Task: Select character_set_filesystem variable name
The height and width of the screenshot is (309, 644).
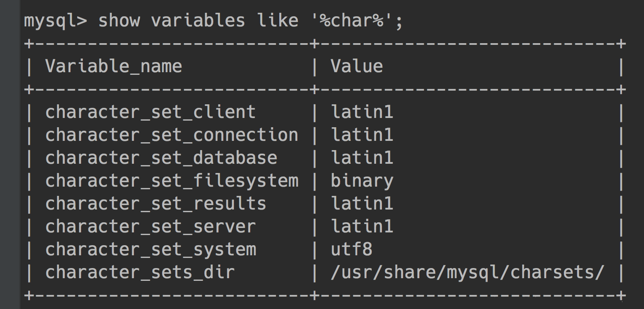Action: click(x=172, y=181)
